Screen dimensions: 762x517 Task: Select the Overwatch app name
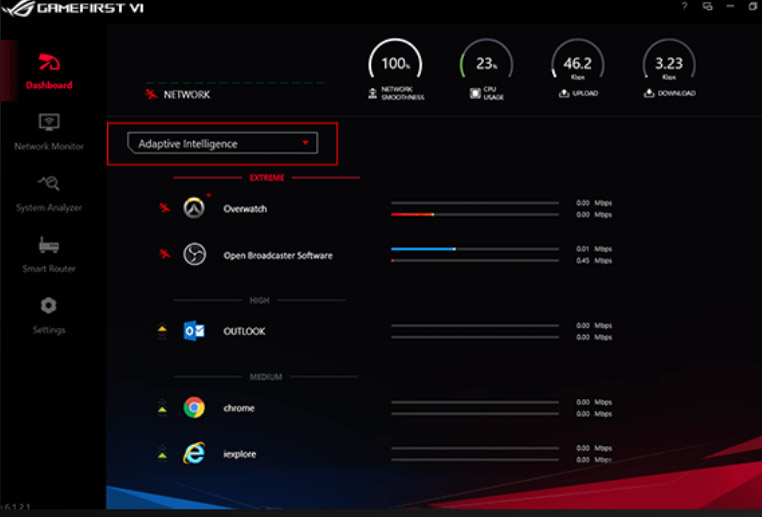point(245,209)
